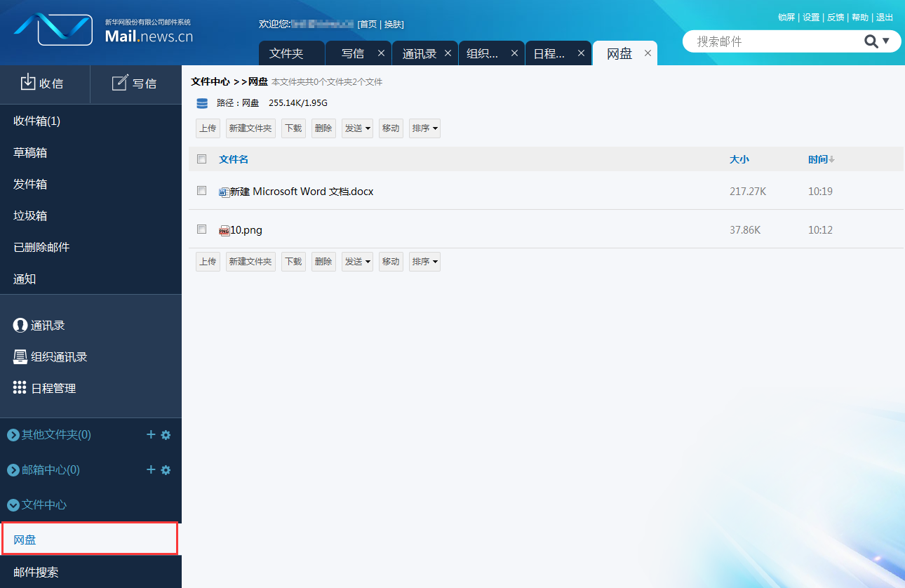Close the 通讯录 tab
The height and width of the screenshot is (588, 905).
point(448,53)
